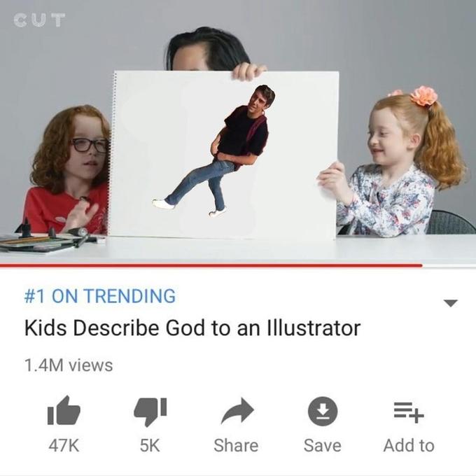Screen dimensions: 476x476
Task: Click the Save label
Action: [323, 445]
